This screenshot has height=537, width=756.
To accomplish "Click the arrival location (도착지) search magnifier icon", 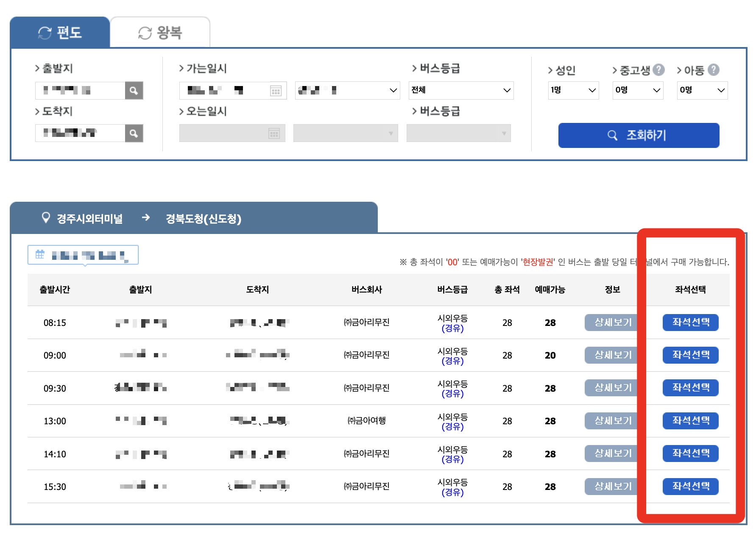I will 134,133.
